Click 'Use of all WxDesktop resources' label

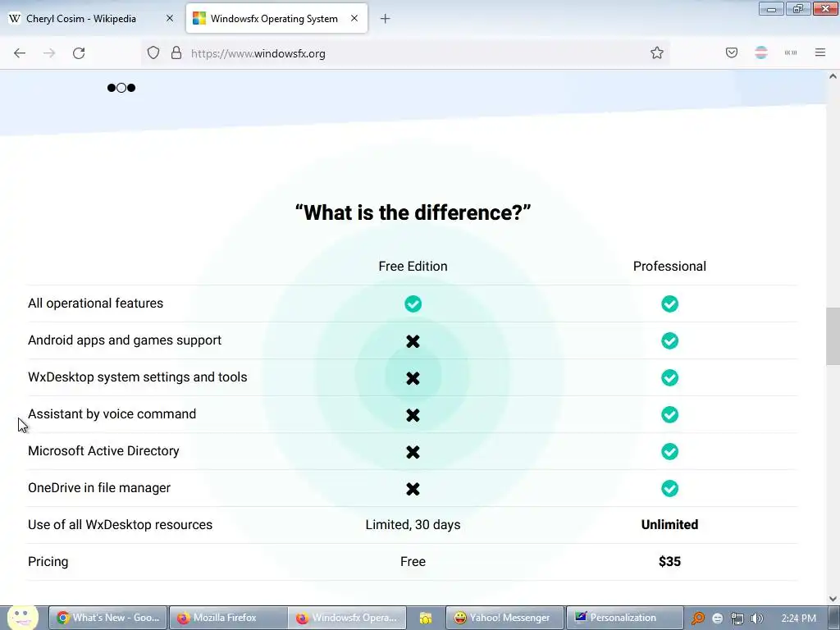pos(120,525)
